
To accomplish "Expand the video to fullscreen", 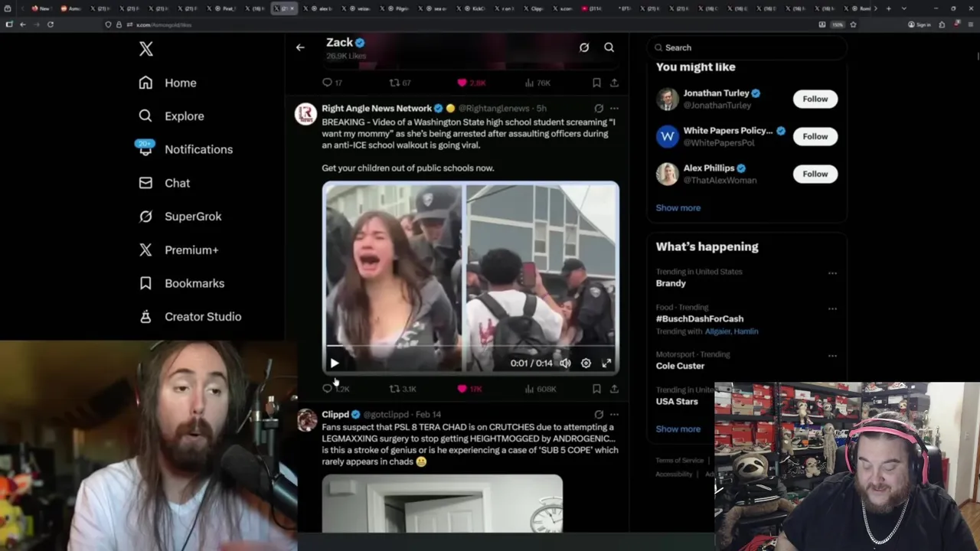I will coord(606,364).
